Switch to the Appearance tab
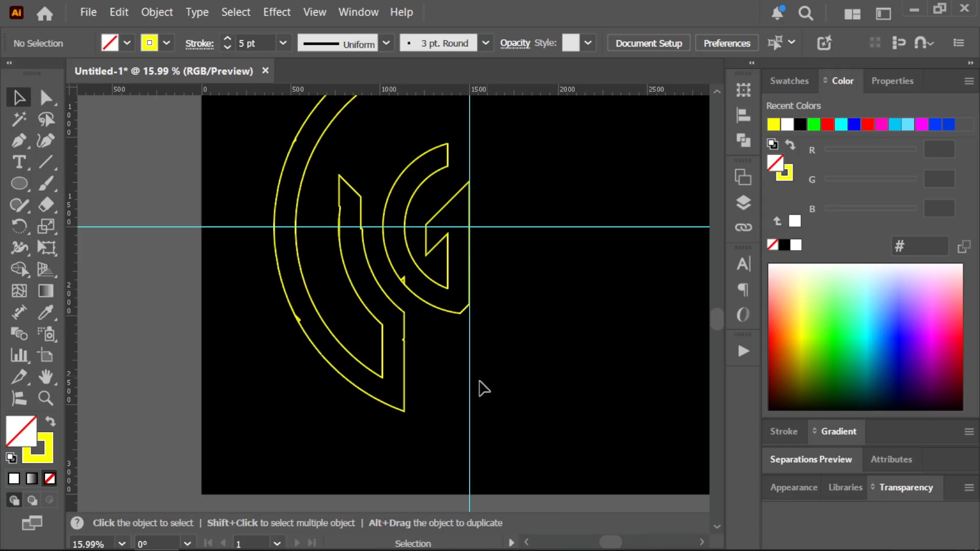980x551 pixels. [794, 487]
